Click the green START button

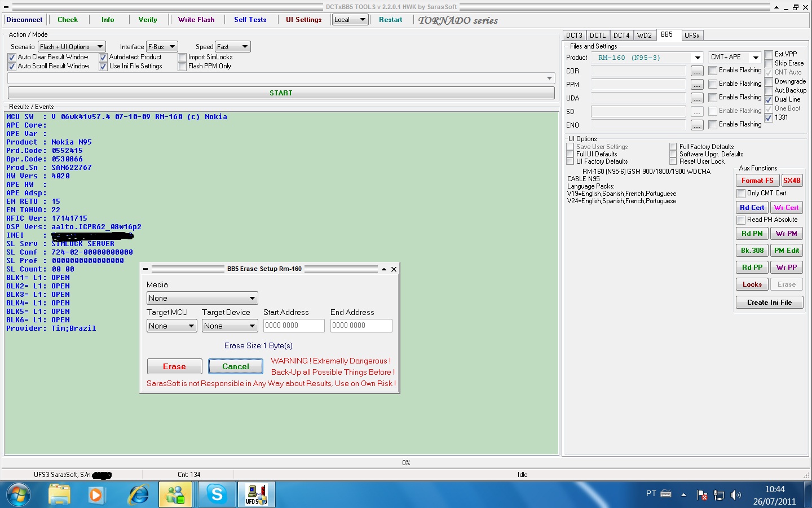pos(281,93)
